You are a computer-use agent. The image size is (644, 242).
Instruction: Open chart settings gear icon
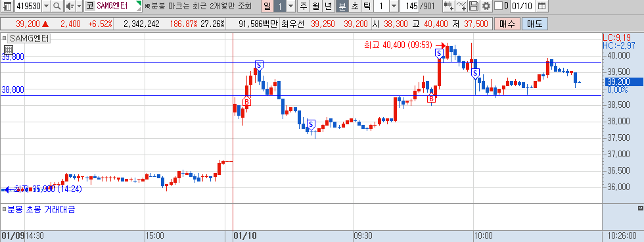tap(486, 6)
